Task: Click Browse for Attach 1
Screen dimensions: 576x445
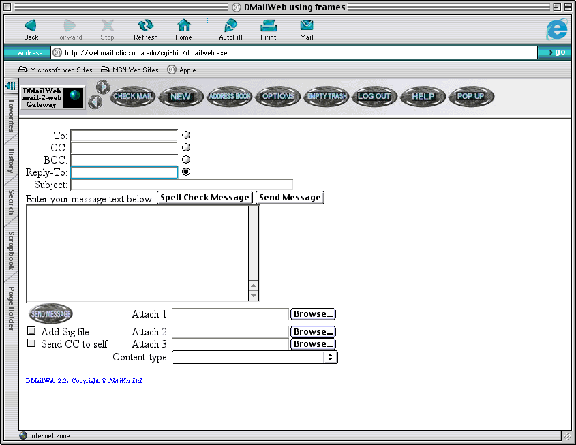Action: pyautogui.click(x=313, y=314)
